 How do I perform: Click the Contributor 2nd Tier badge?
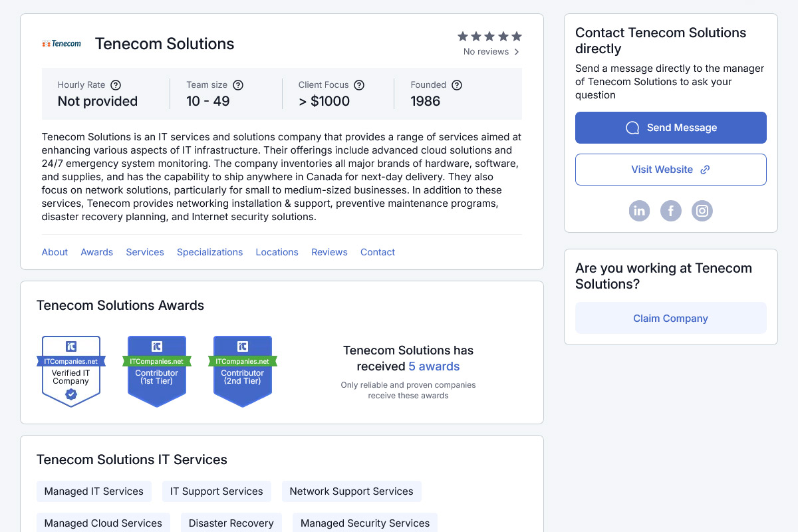click(x=243, y=371)
